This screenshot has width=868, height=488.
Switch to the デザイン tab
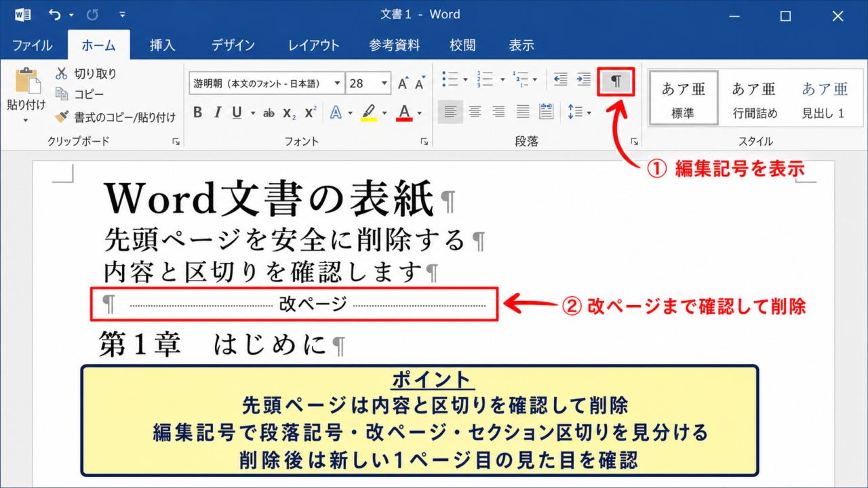coord(233,45)
